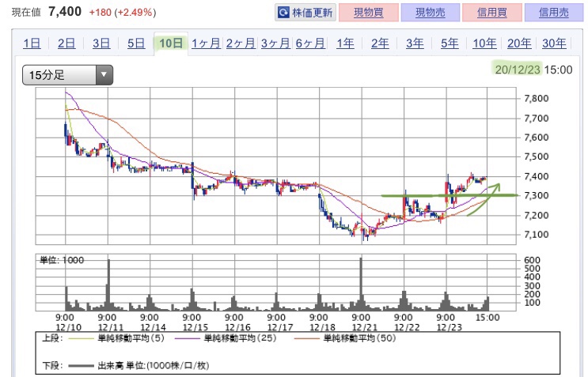Viewport: 588px width, 377px height.
Task: View the 30年 chart range
Action: pyautogui.click(x=554, y=43)
